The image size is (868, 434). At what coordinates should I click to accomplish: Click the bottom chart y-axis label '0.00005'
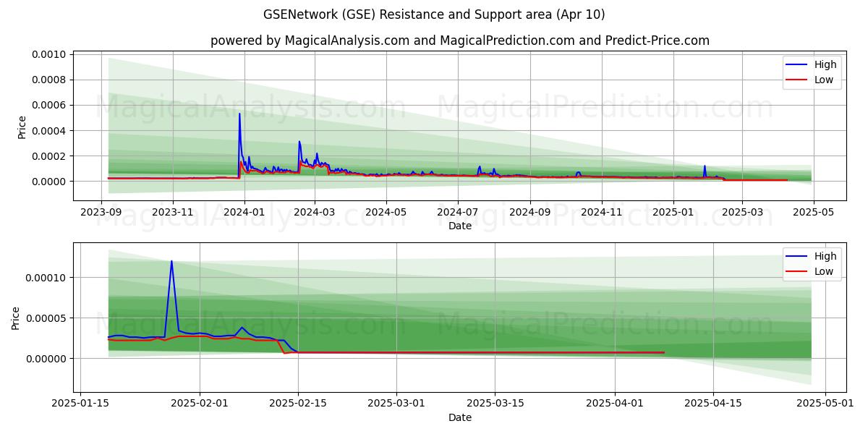coord(47,318)
